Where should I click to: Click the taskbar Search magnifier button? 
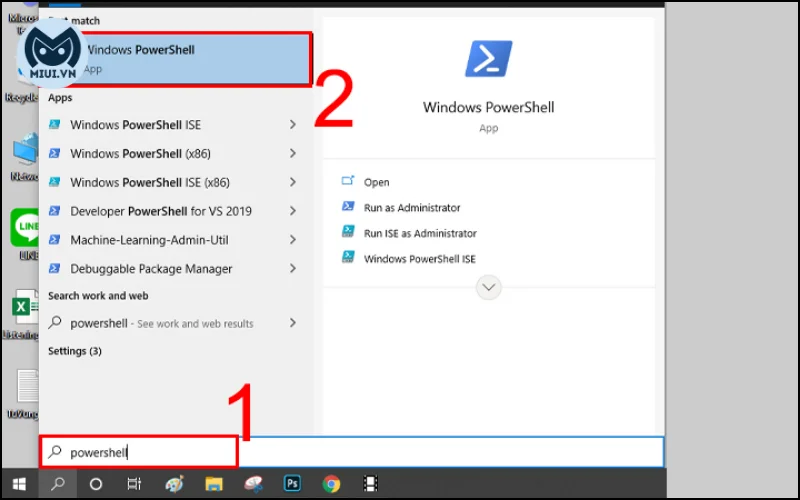click(x=58, y=484)
